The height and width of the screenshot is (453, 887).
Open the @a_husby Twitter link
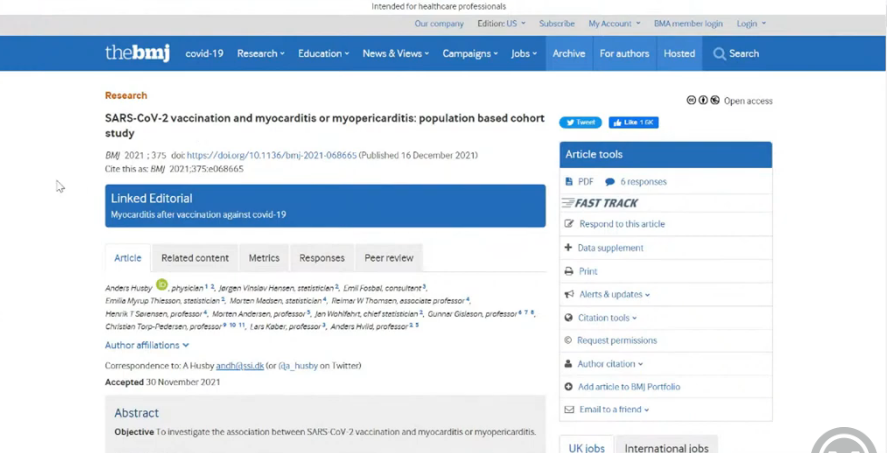pos(298,365)
